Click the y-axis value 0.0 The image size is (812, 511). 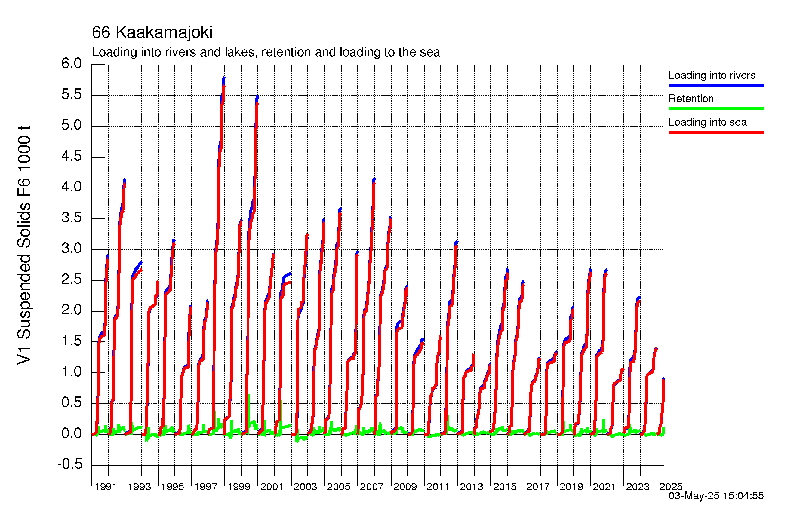[72, 433]
